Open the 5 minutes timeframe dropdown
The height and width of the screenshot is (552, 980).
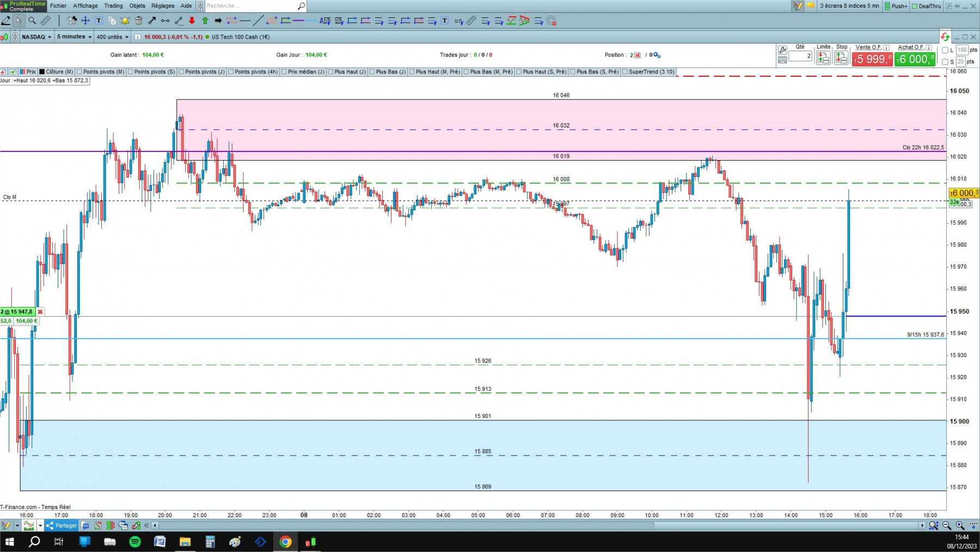pos(74,37)
